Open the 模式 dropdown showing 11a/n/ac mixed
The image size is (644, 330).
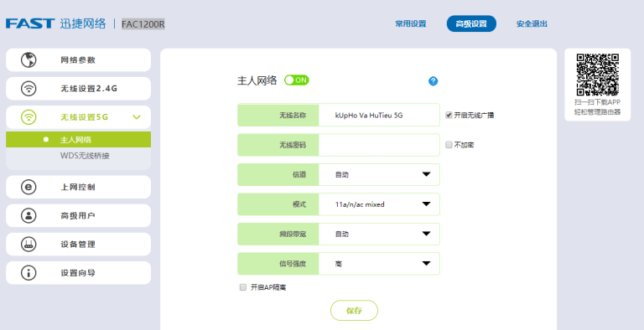pyautogui.click(x=379, y=204)
